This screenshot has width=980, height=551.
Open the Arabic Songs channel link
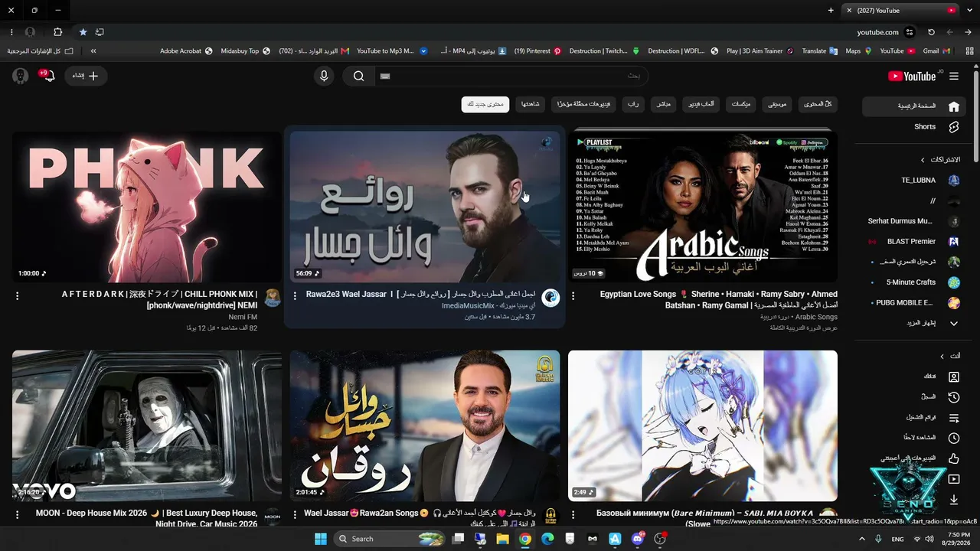pos(816,317)
